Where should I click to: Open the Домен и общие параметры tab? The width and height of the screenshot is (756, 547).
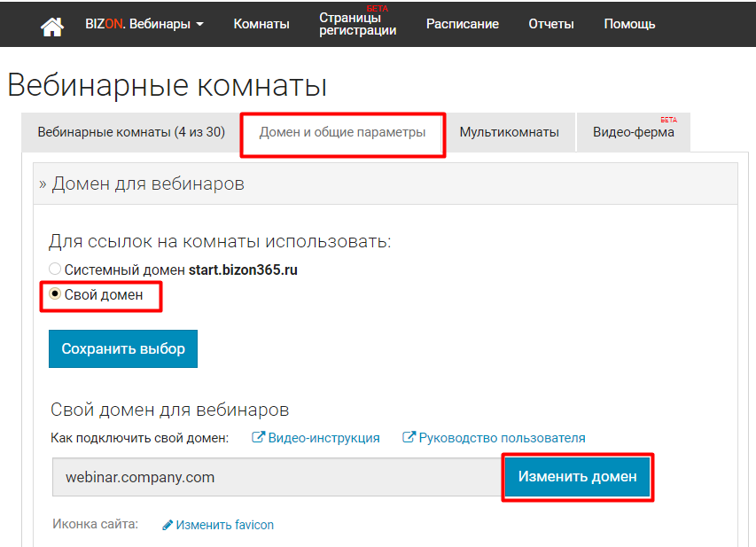click(x=342, y=133)
